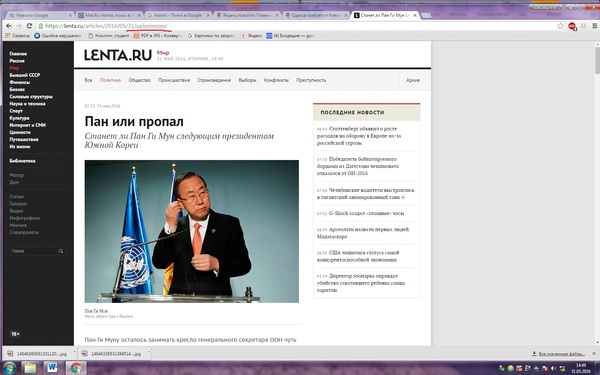The image size is (600, 375).
Task: Click the Пан Ги Мун article photo
Action: (191, 231)
